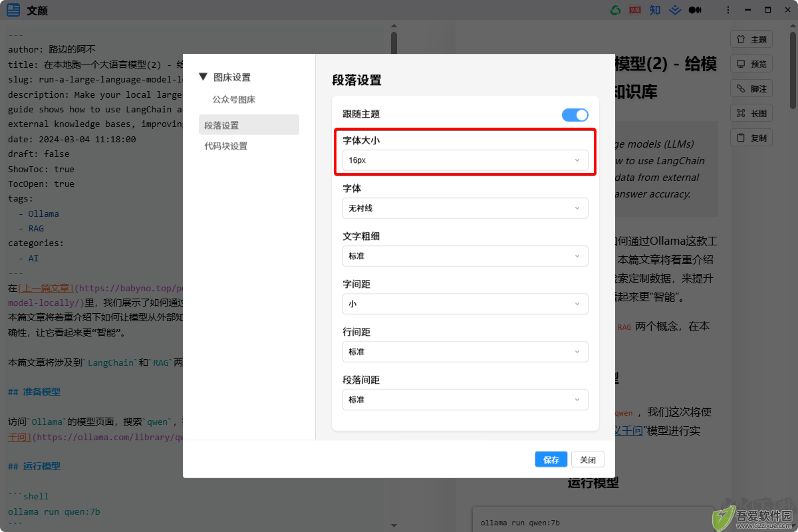798x532 pixels.
Task: Open the three-dot more menu in title bar
Action: point(729,10)
